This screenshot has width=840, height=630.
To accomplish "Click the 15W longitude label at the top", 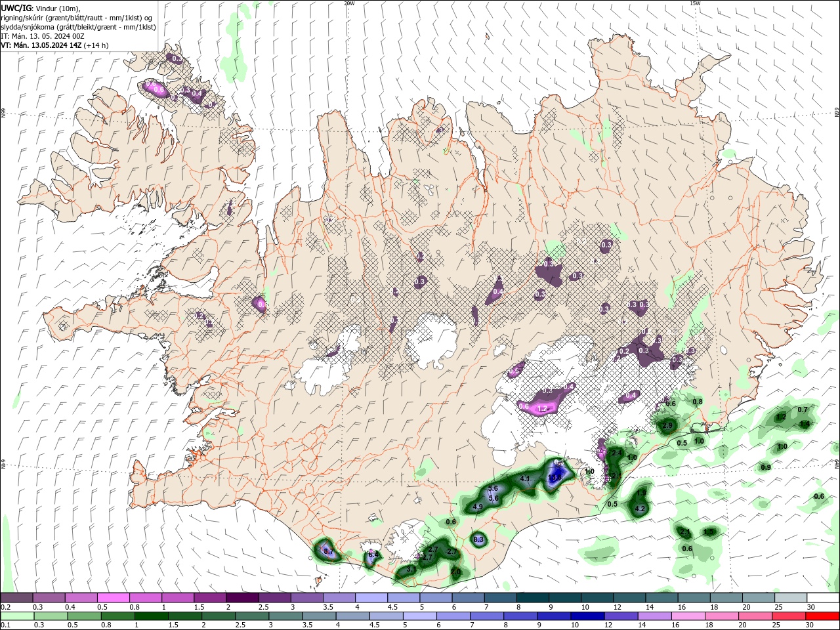I will [695, 3].
